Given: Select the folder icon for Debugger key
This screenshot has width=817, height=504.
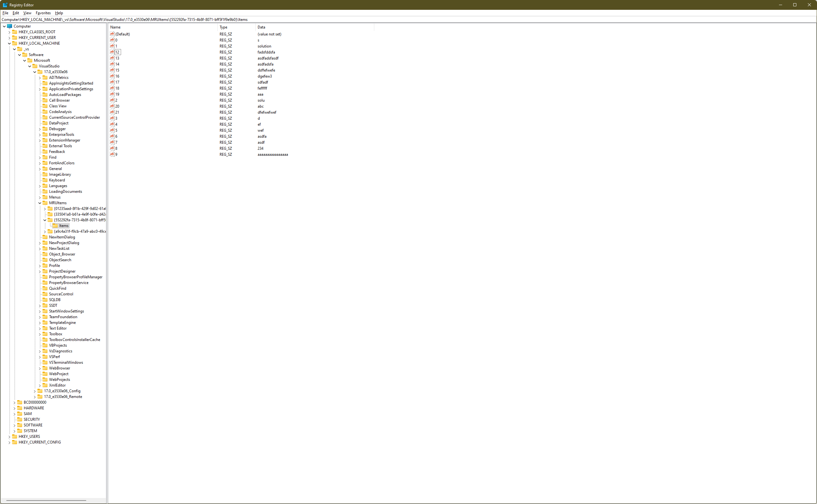Looking at the screenshot, I should (x=45, y=129).
